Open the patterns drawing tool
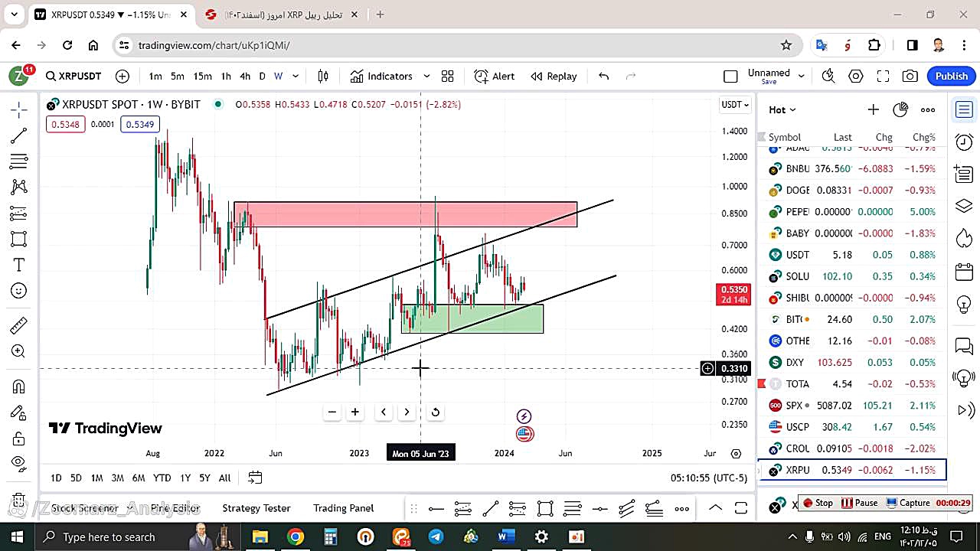Screen dimensions: 980x551 coord(19,187)
